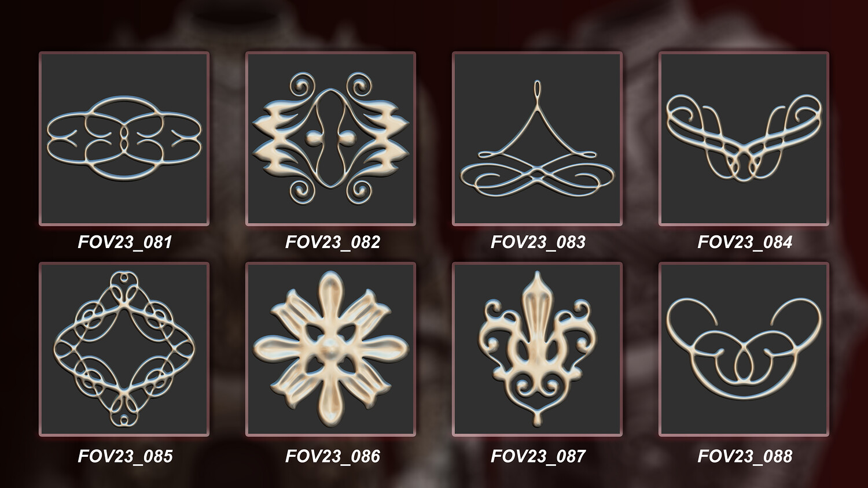Click the center dot of the FOV23_086 flower
The image size is (868, 488).
click(x=330, y=348)
